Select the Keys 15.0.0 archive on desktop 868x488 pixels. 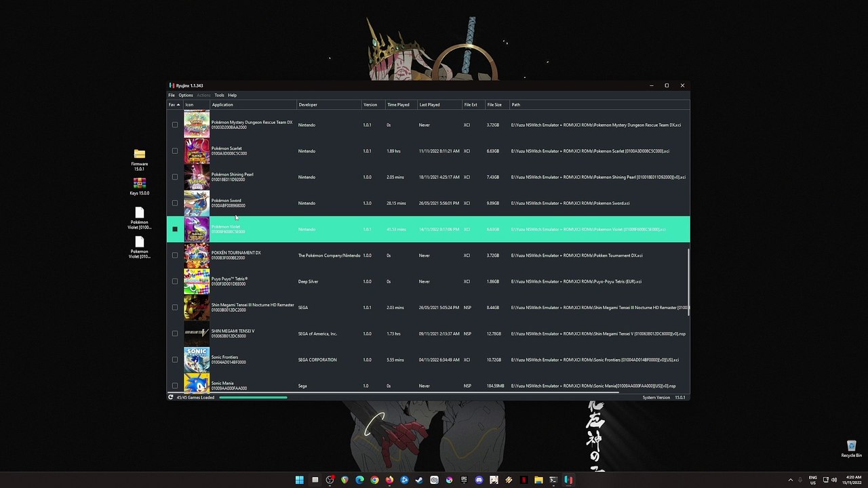coord(139,186)
